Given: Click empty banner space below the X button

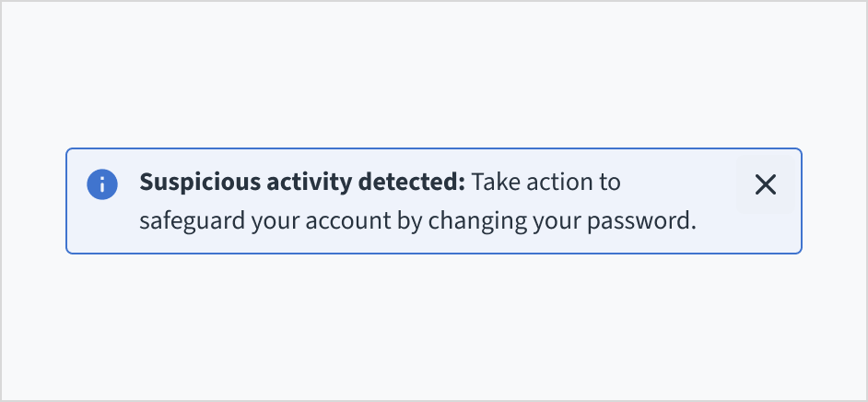Looking at the screenshot, I should (765, 232).
